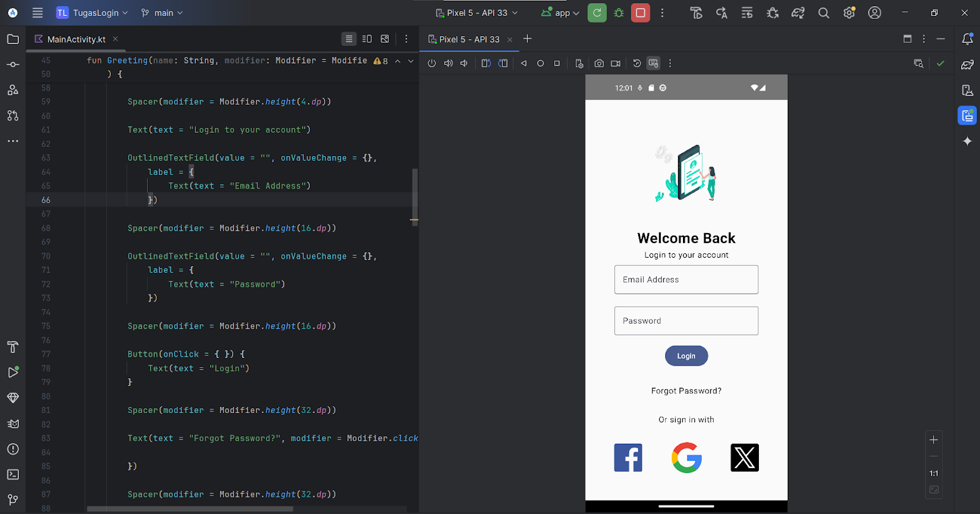The width and height of the screenshot is (980, 514).
Task: Open Pull Requests tool window icon
Action: pos(13,115)
